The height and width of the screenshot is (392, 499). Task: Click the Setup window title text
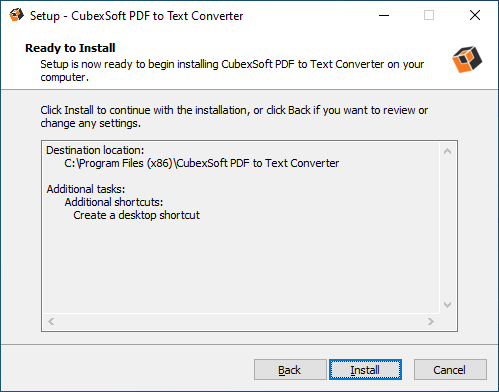[x=137, y=16]
